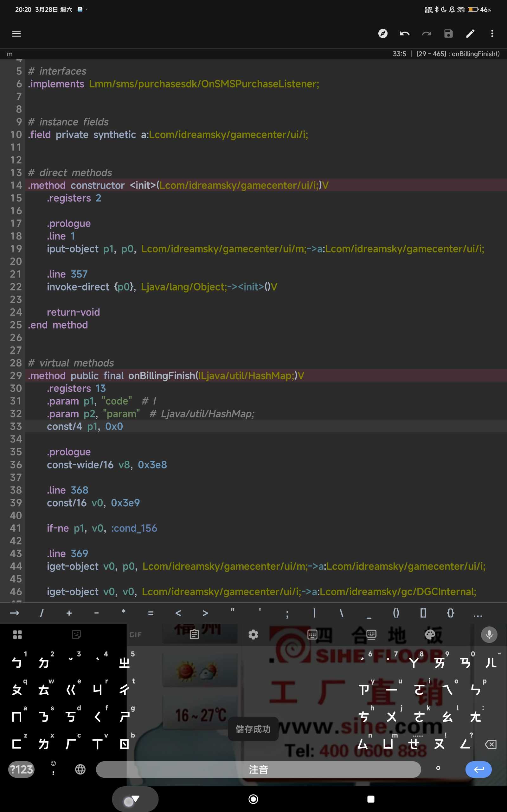This screenshot has width=507, height=812.
Task: Open the keyboard clipboard icon
Action: click(194, 634)
